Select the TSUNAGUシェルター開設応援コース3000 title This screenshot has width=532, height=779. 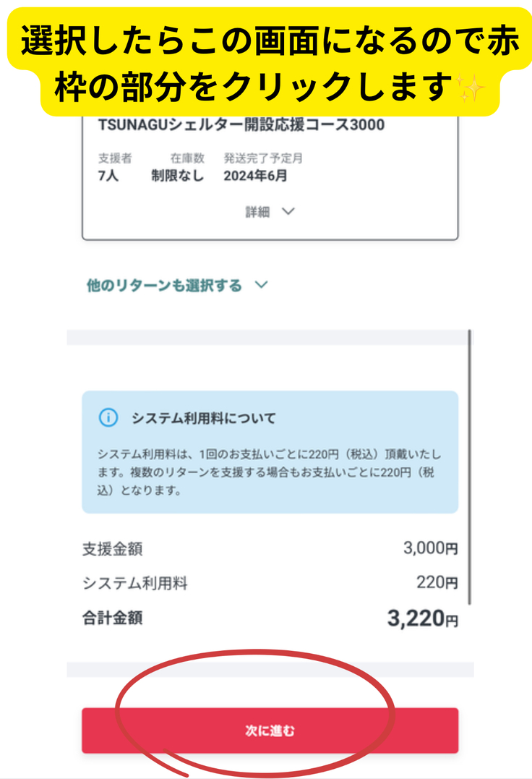241,125
